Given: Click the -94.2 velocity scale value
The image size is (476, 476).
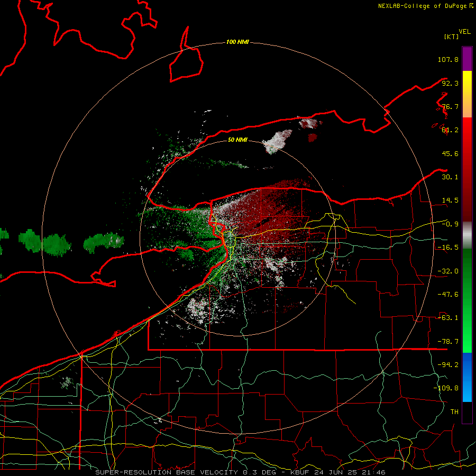Looking at the screenshot, I should tap(448, 364).
